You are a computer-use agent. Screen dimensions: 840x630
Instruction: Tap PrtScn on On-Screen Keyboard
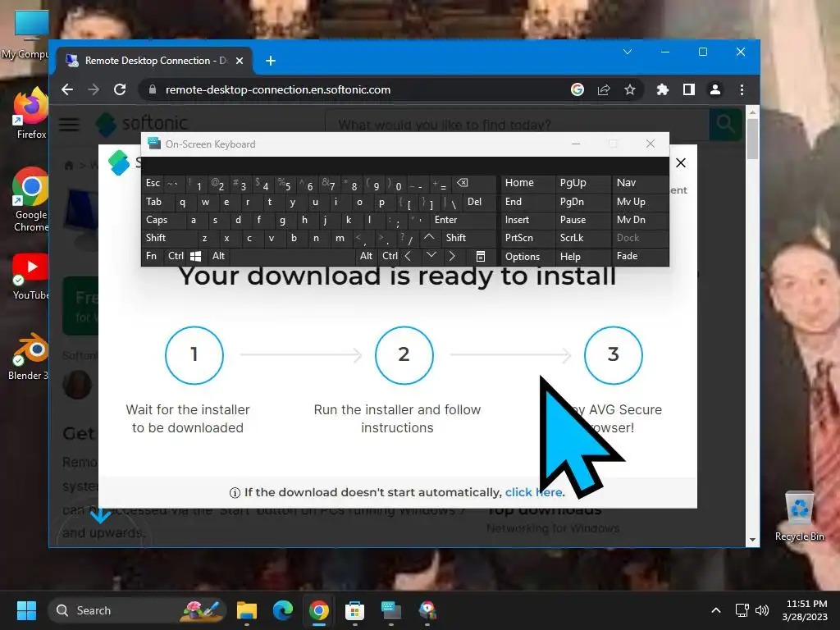pos(527,238)
